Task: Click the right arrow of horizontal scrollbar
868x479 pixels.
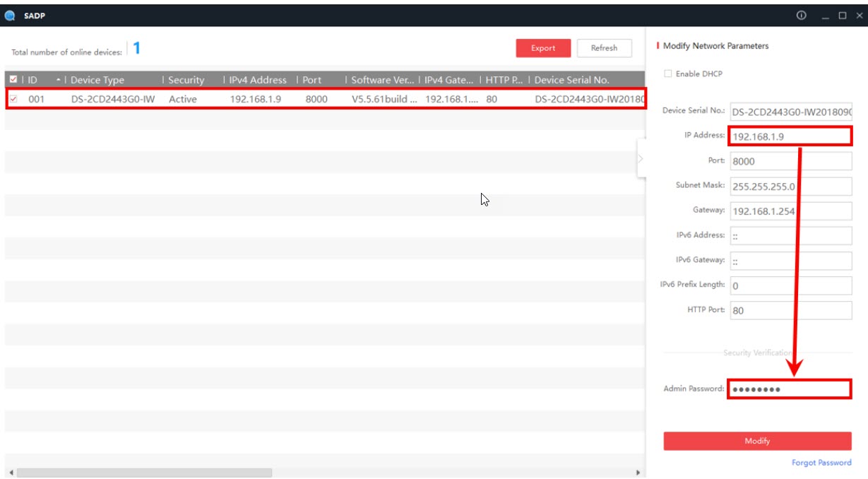Action: tap(638, 473)
